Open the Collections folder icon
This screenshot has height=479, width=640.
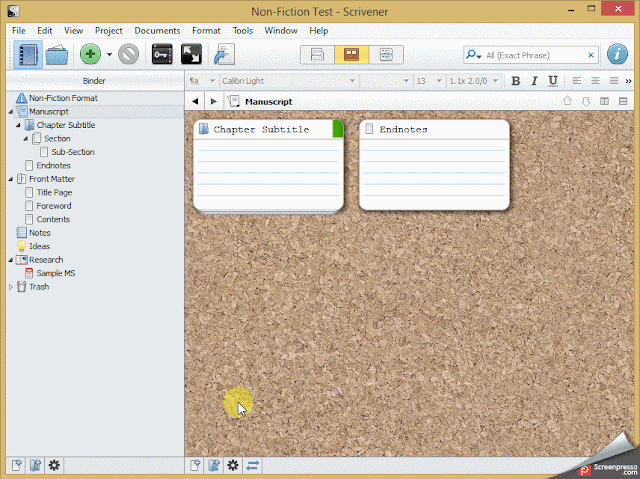click(x=57, y=54)
